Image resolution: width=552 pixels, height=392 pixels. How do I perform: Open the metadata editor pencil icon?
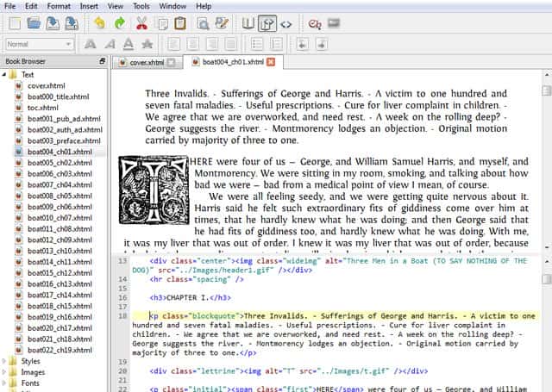(x=222, y=23)
